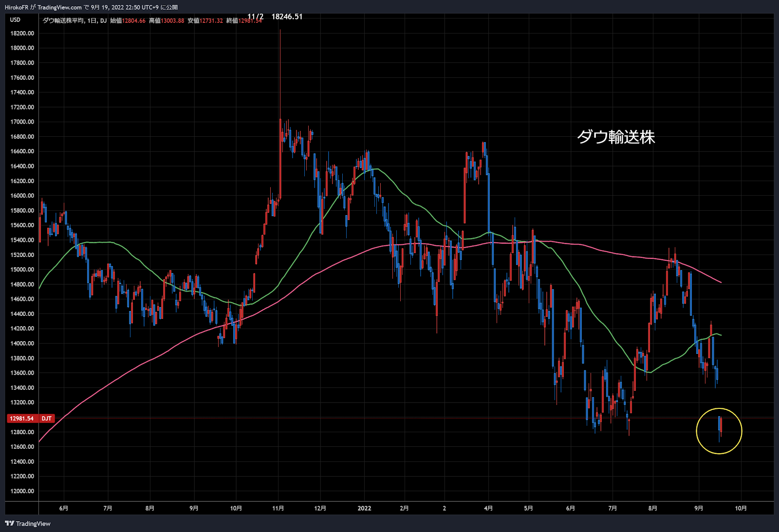This screenshot has width=779, height=532.
Task: Click the 16600.00 price axis label
Action: [22, 151]
